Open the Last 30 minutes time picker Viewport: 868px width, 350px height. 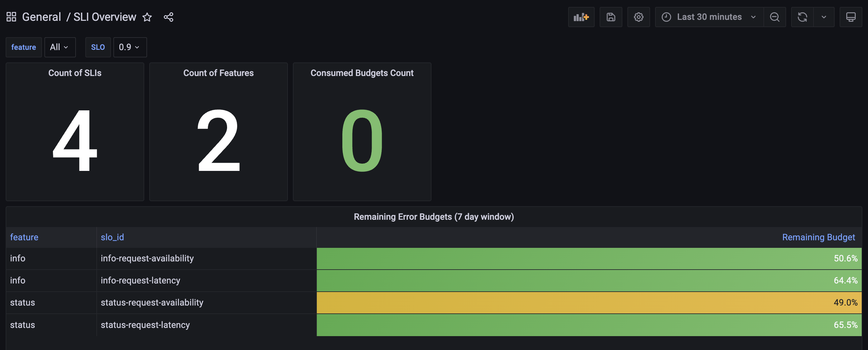click(x=709, y=17)
